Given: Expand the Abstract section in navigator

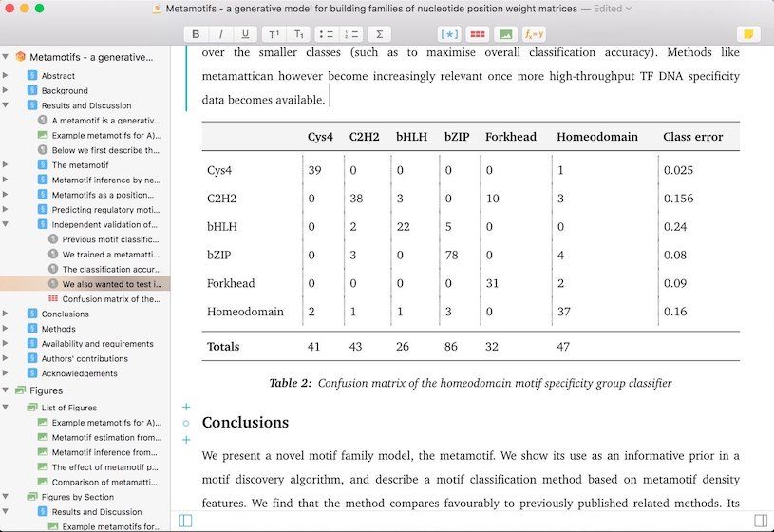Looking at the screenshot, I should click(x=7, y=76).
